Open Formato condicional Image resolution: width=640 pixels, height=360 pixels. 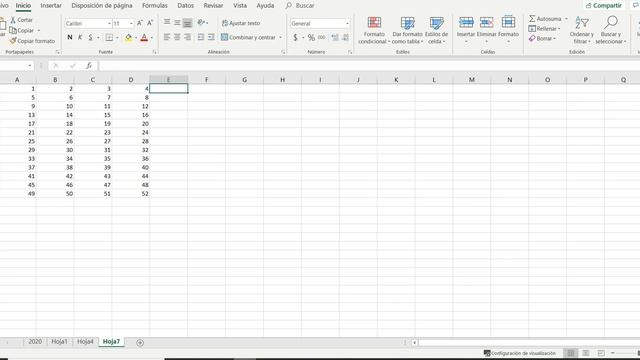point(374,30)
